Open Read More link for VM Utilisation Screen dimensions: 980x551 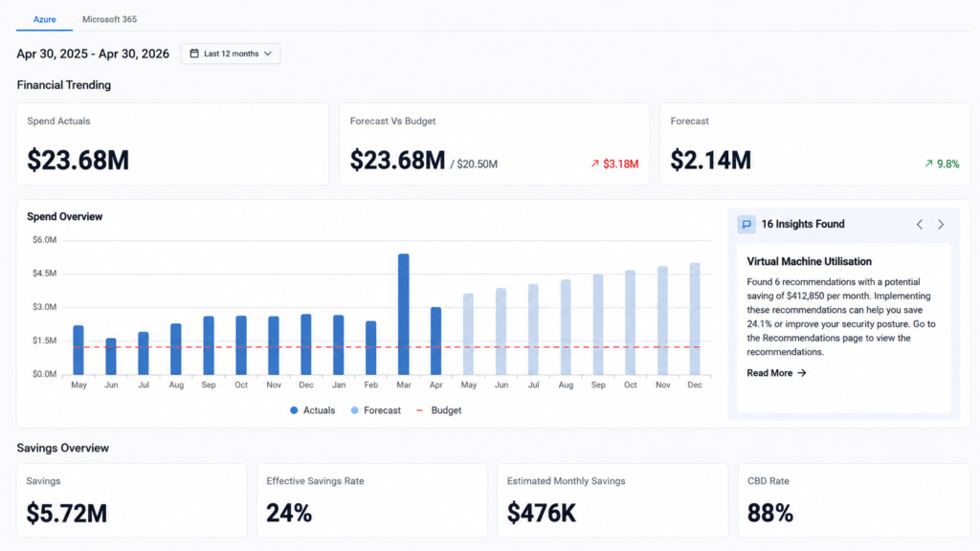point(776,373)
